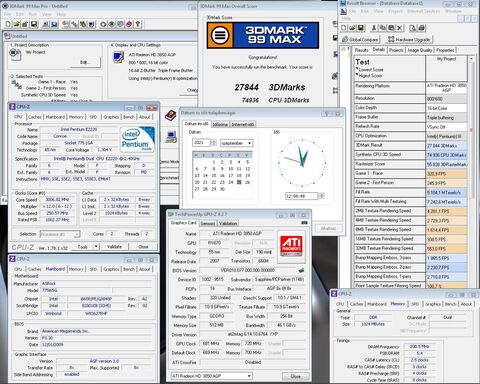Screen dimensions: 480x384
Task: Click the Save disk icon in Result Browser toolbar
Action: click(361, 28)
